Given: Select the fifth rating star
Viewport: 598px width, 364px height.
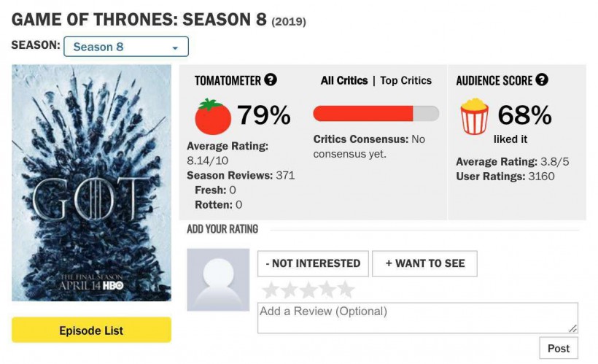Looking at the screenshot, I should 346,290.
